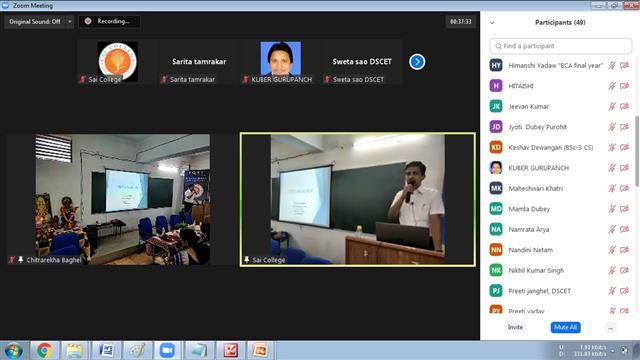The image size is (640, 360).
Task: Select participant name Maheshwari Khatri
Action: pos(536,188)
